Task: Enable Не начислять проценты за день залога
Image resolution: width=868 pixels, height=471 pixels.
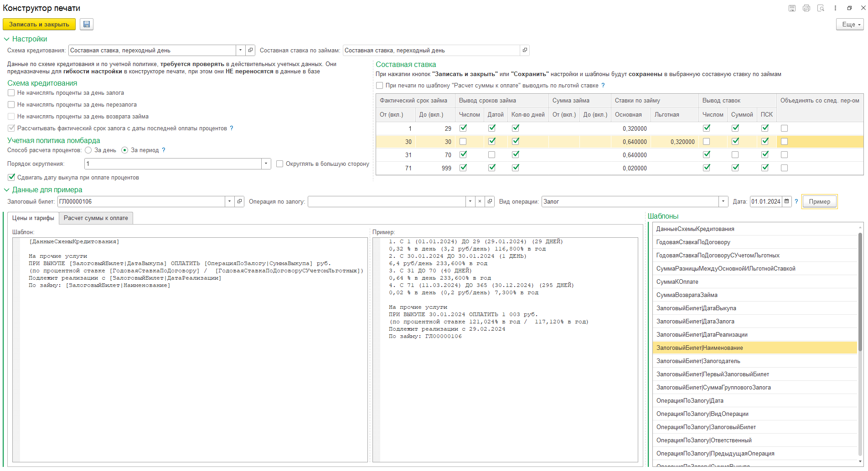Action: pyautogui.click(x=11, y=93)
